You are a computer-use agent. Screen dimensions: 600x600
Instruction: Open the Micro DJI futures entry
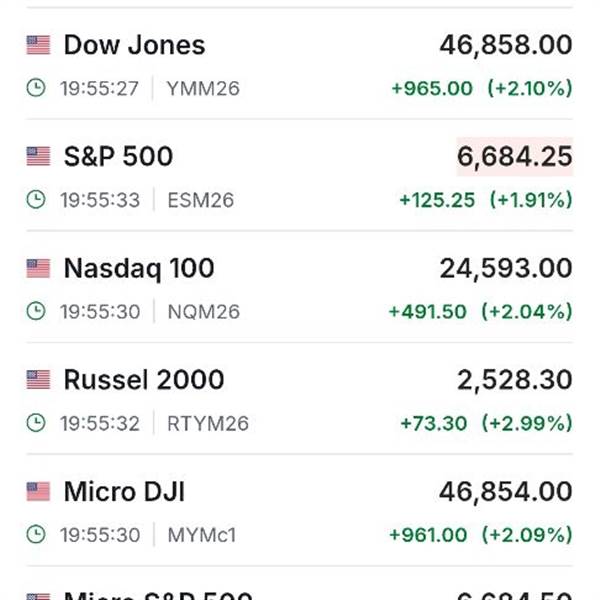coord(300,510)
